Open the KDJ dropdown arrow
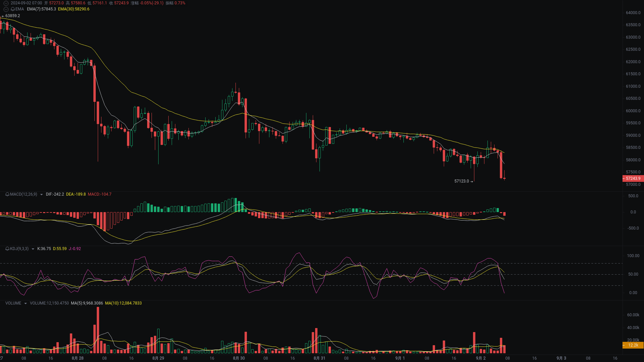This screenshot has height=362, width=644. click(x=33, y=249)
